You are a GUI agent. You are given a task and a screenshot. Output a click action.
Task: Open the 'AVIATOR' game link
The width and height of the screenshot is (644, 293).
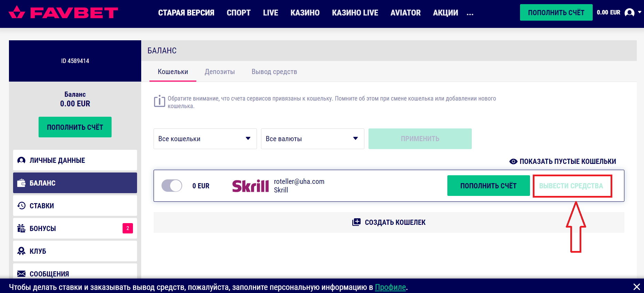pos(406,13)
